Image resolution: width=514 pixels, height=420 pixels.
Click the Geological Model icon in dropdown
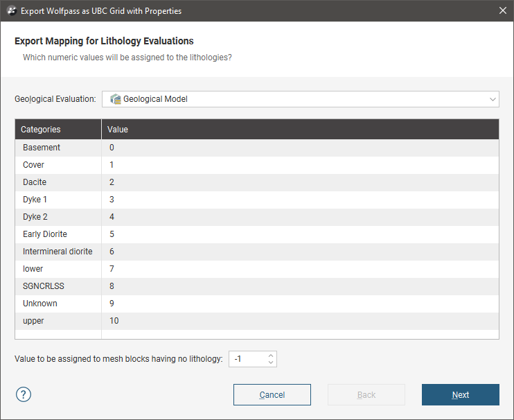point(115,99)
